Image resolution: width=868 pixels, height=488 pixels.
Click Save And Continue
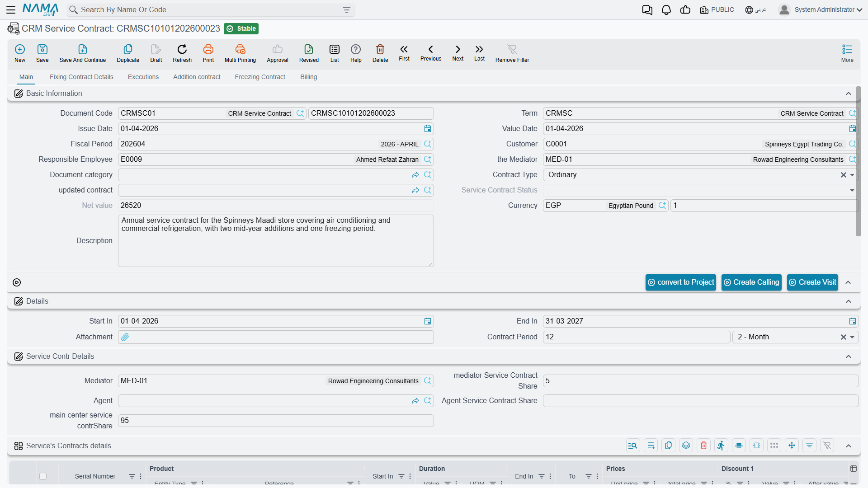coord(83,53)
